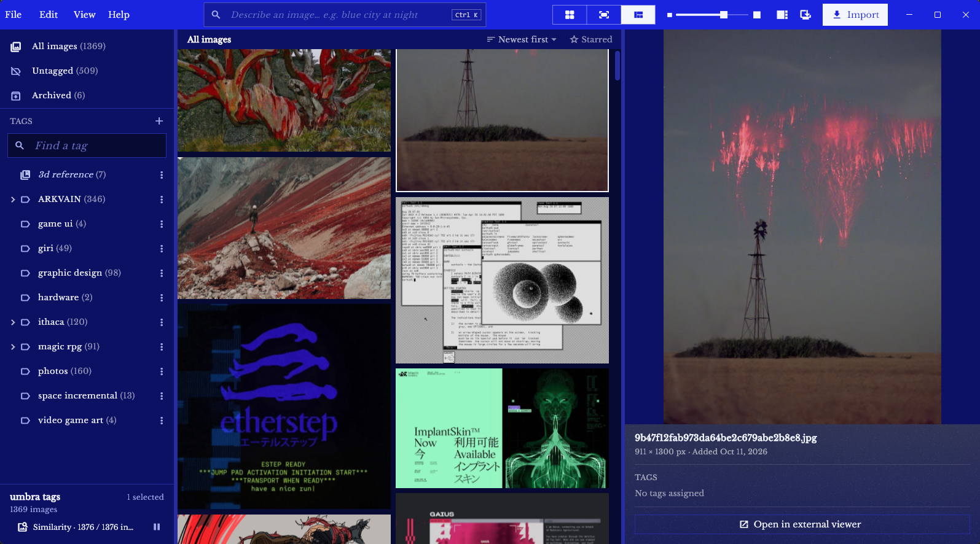Image resolution: width=980 pixels, height=544 pixels.
Task: Click the small-thumbnail icon left of zoom slider
Action: (x=670, y=15)
